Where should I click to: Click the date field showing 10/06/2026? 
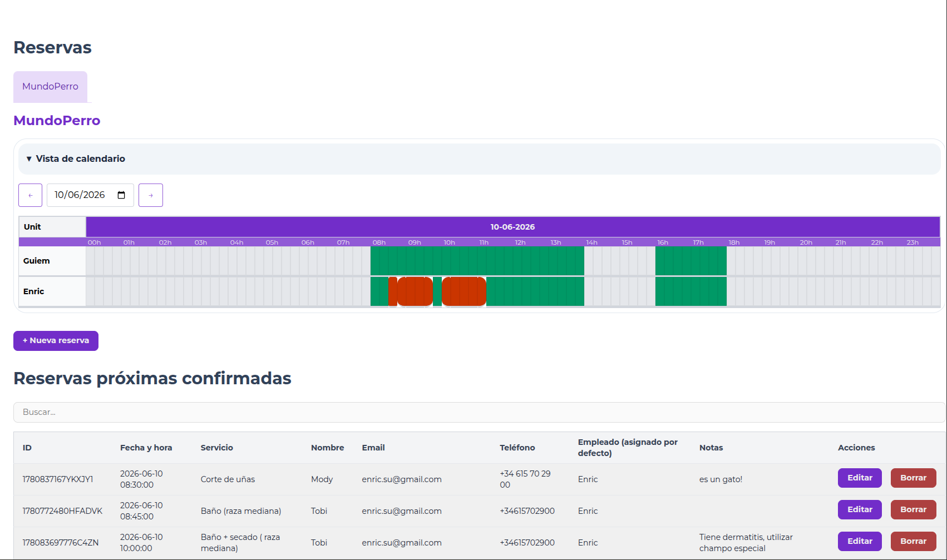(x=90, y=195)
